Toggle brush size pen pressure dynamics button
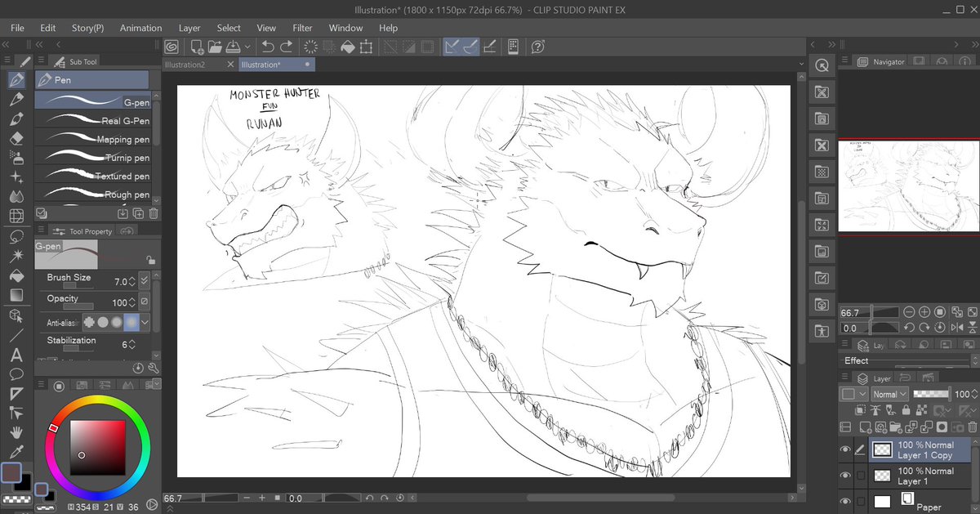 pos(145,280)
